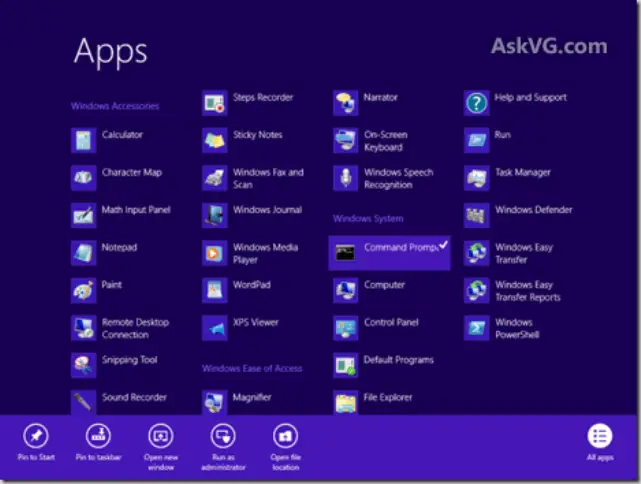This screenshot has width=641, height=484.
Task: Click the Task Manager label
Action: click(x=523, y=173)
